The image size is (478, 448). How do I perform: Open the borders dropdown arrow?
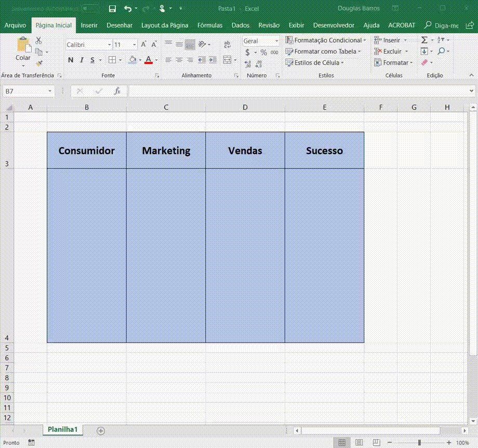tap(121, 60)
